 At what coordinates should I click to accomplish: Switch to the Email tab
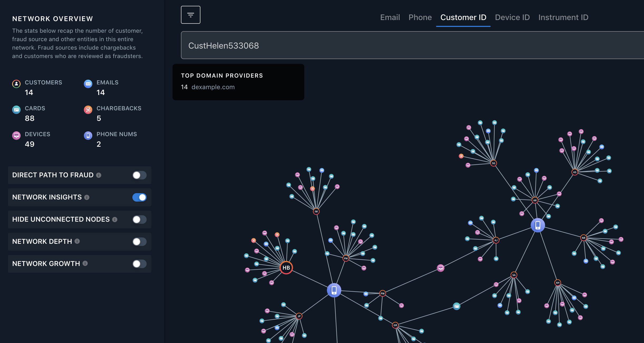(390, 17)
